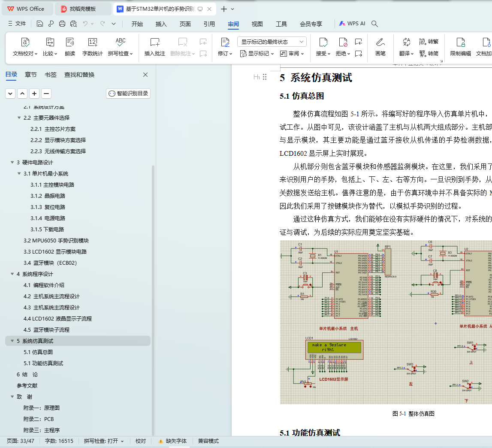Click 接受 accept changes icon
This screenshot has height=448, width=492.
tap(323, 47)
